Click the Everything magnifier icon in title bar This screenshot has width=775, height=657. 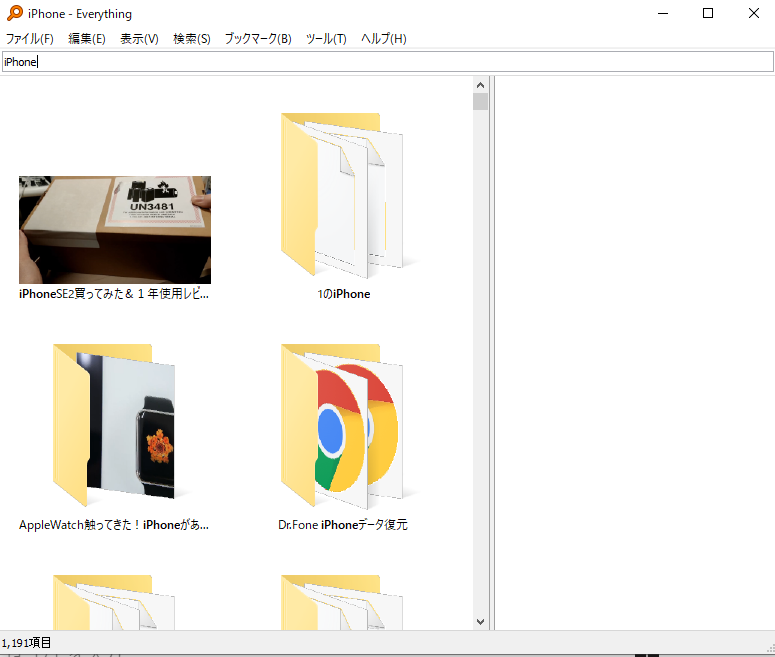pyautogui.click(x=15, y=13)
